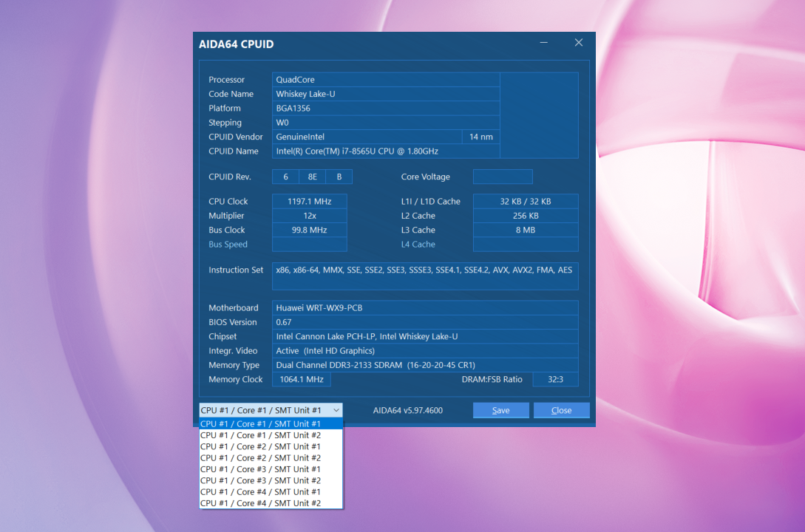Image resolution: width=805 pixels, height=532 pixels.
Task: Close the AIDA64 CPUID window
Action: [x=579, y=43]
